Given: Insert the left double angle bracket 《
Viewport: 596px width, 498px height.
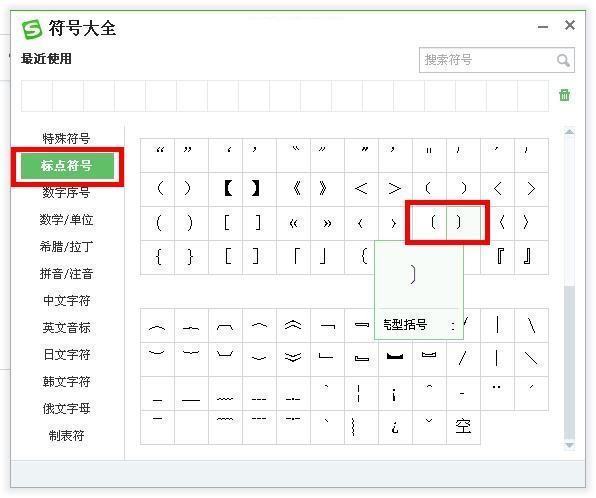Looking at the screenshot, I should (x=293, y=189).
